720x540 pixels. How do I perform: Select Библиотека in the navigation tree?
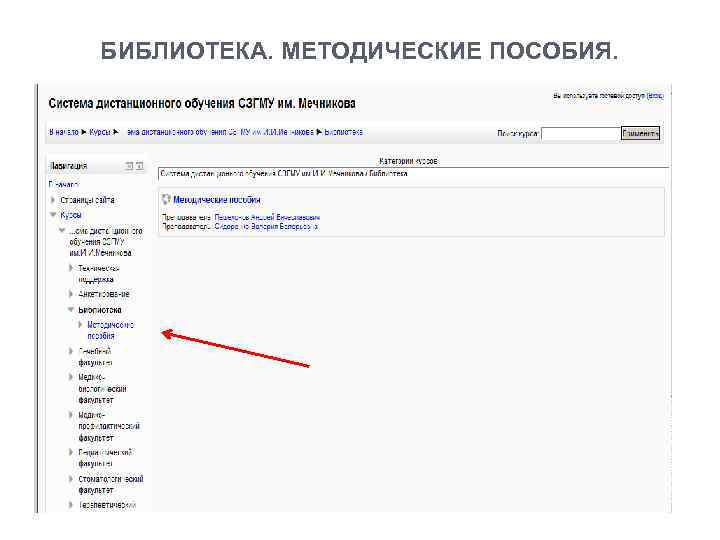(100, 310)
